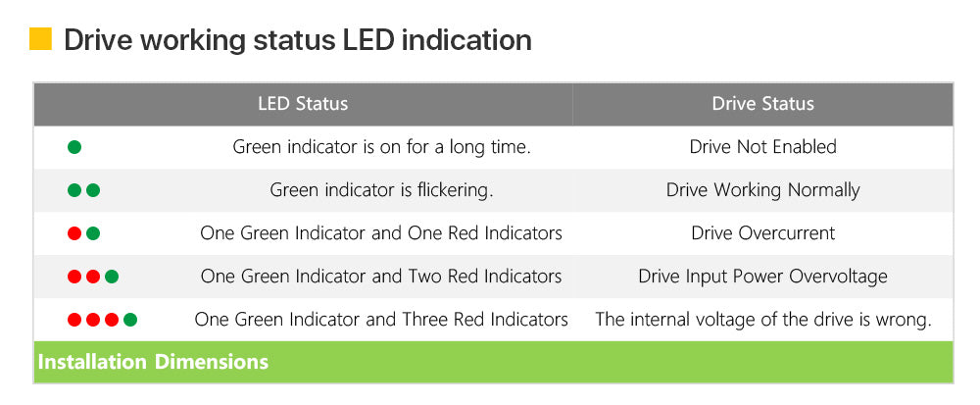Click the Drive Not Enabled status cell
Image resolution: width=980 pixels, height=405 pixels.
pyautogui.click(x=763, y=147)
